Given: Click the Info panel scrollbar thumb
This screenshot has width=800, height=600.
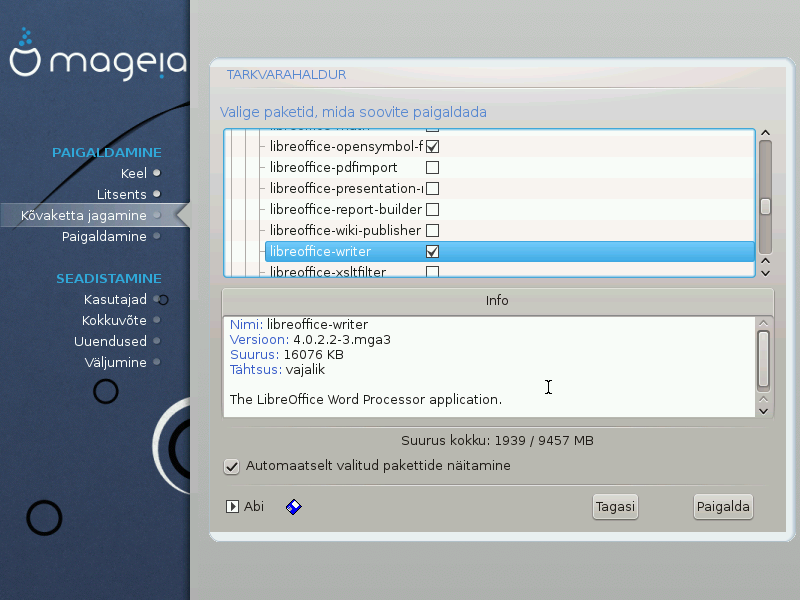Looking at the screenshot, I should (763, 359).
